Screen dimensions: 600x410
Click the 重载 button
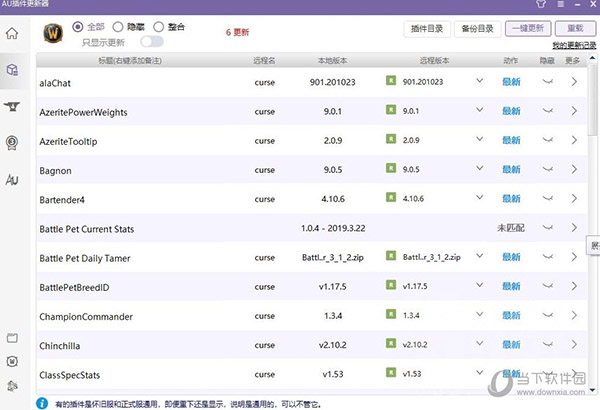click(x=576, y=28)
